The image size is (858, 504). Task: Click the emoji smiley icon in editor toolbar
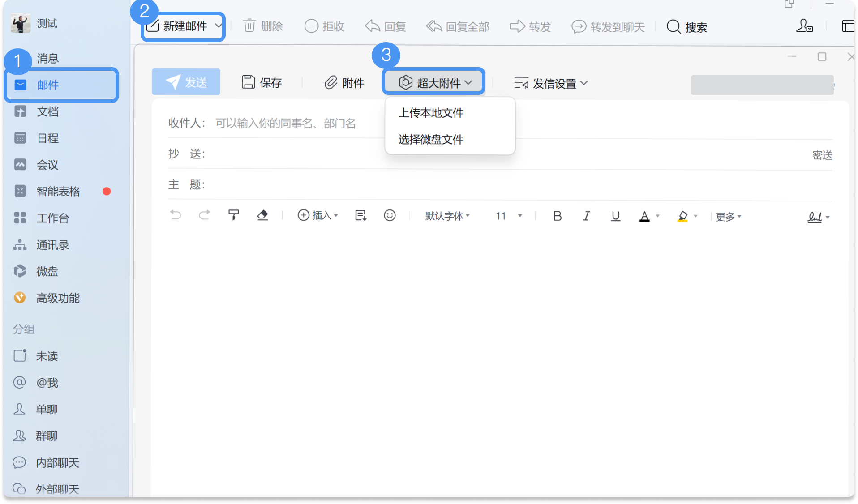[390, 216]
